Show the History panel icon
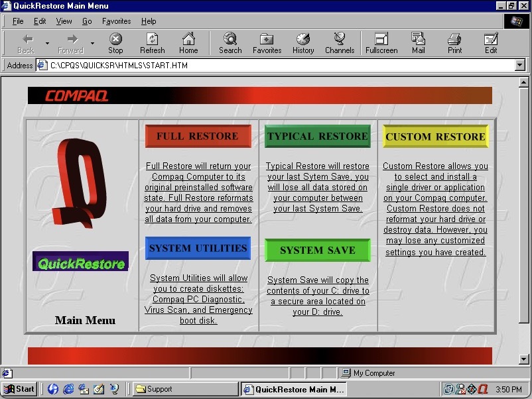This screenshot has height=399, width=532. [303, 43]
